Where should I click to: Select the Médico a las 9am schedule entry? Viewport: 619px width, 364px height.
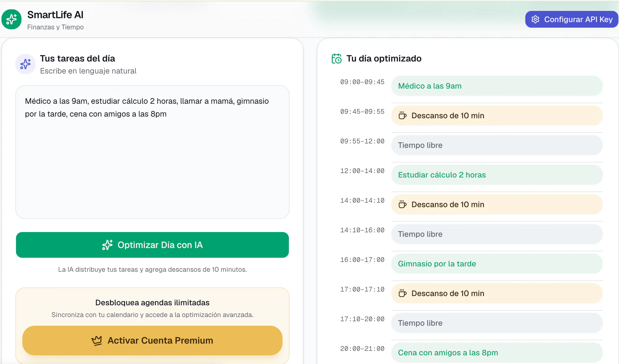[x=497, y=86]
